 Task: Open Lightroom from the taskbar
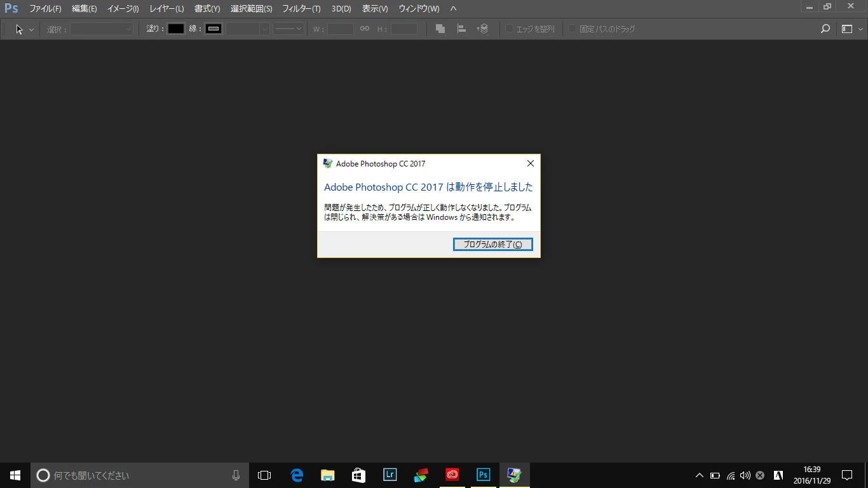tap(390, 475)
